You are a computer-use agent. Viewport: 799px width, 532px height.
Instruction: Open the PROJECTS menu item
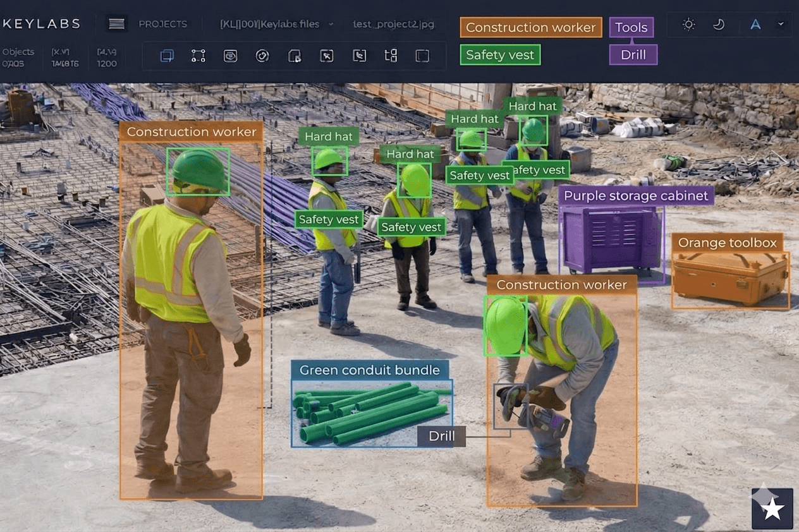[x=162, y=23]
